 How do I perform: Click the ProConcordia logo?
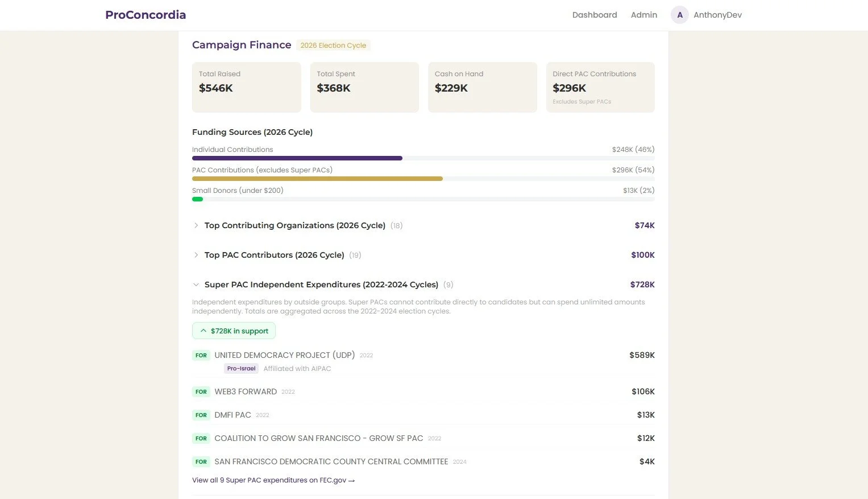tap(145, 15)
